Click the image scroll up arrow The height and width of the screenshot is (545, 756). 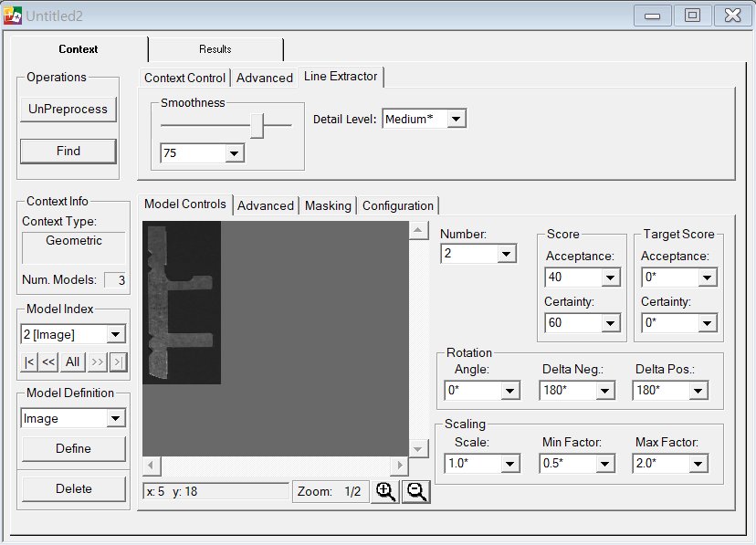(418, 231)
